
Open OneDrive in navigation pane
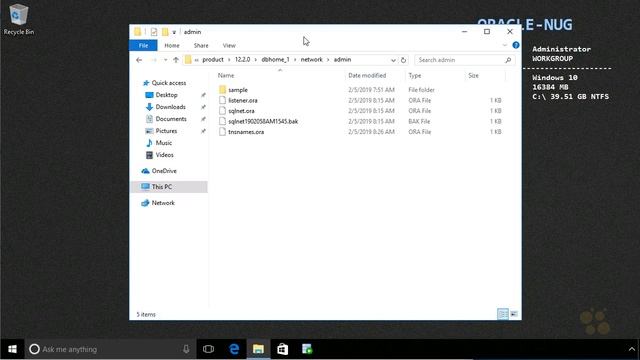point(164,171)
